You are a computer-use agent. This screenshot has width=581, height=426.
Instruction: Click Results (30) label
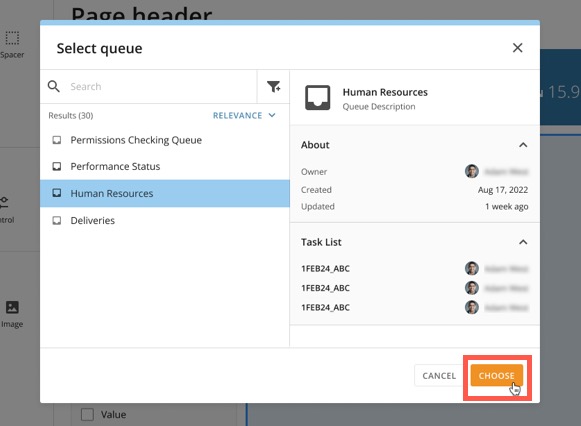[71, 116]
